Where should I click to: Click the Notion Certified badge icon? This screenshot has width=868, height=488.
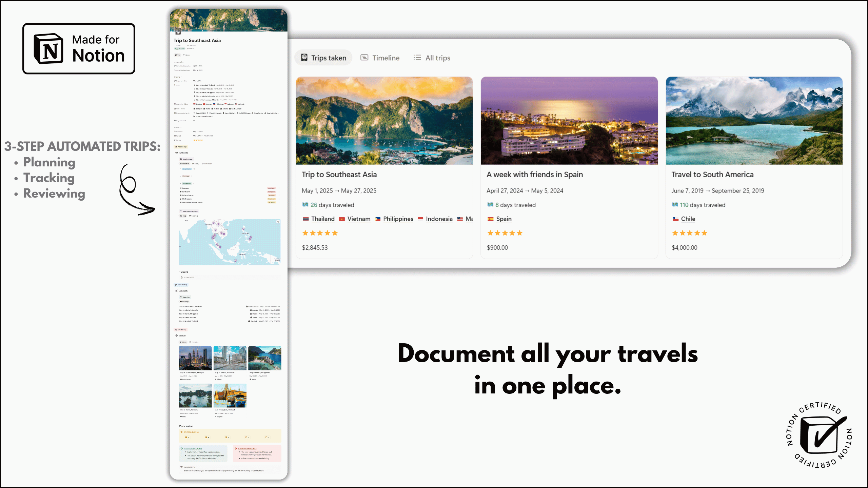[819, 435]
